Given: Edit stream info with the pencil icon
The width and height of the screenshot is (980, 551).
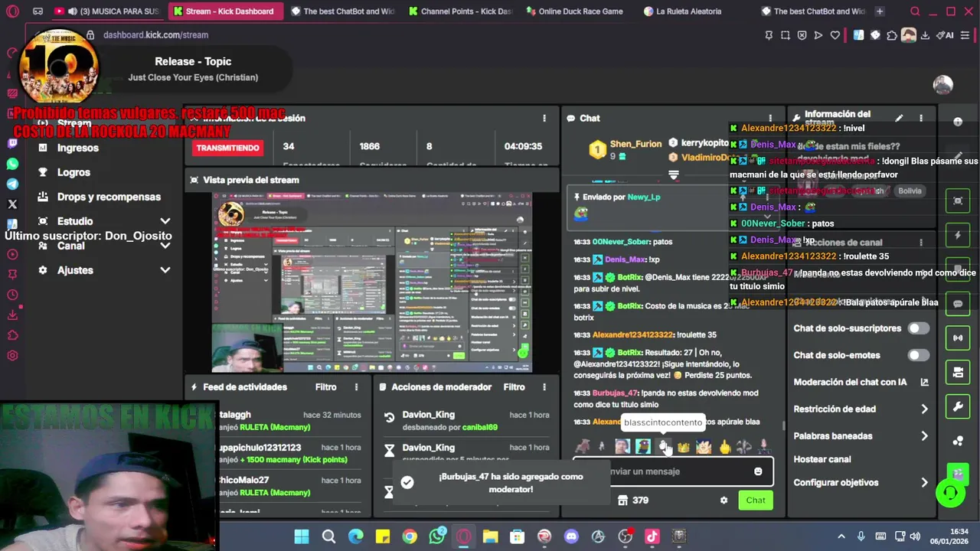Looking at the screenshot, I should tap(899, 119).
